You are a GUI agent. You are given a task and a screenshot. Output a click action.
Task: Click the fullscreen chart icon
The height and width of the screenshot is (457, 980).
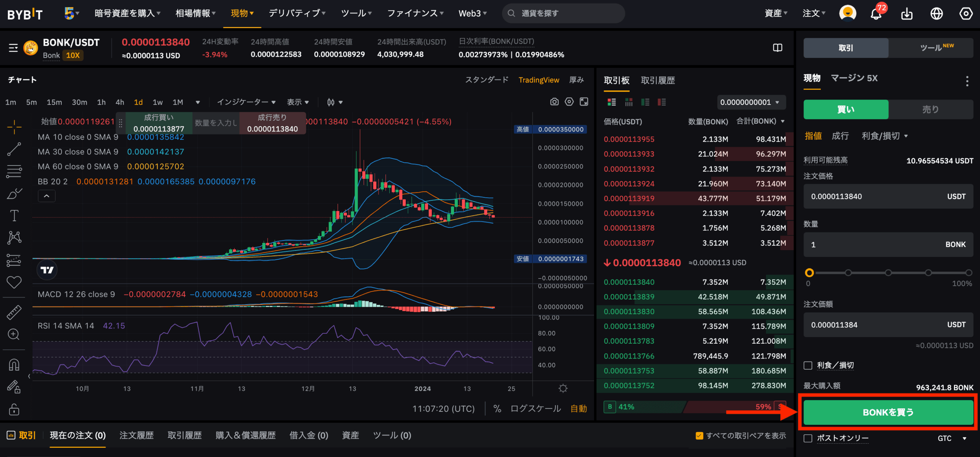pyautogui.click(x=584, y=102)
